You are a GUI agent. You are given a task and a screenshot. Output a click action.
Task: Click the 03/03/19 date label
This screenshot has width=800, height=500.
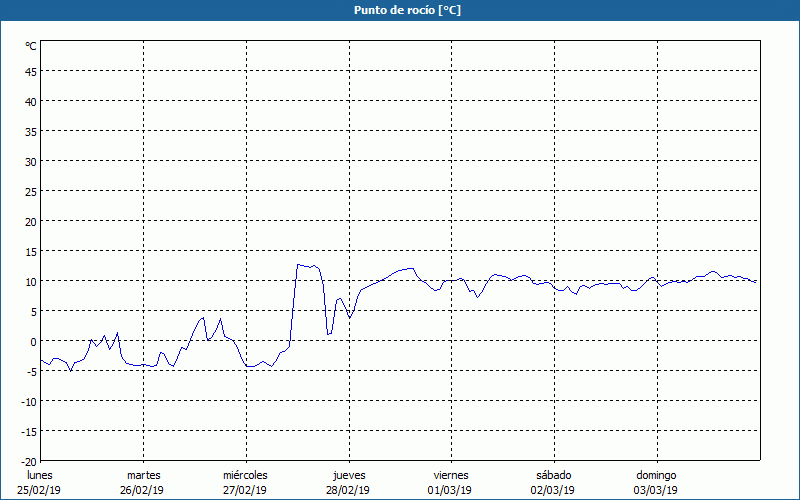tap(656, 490)
